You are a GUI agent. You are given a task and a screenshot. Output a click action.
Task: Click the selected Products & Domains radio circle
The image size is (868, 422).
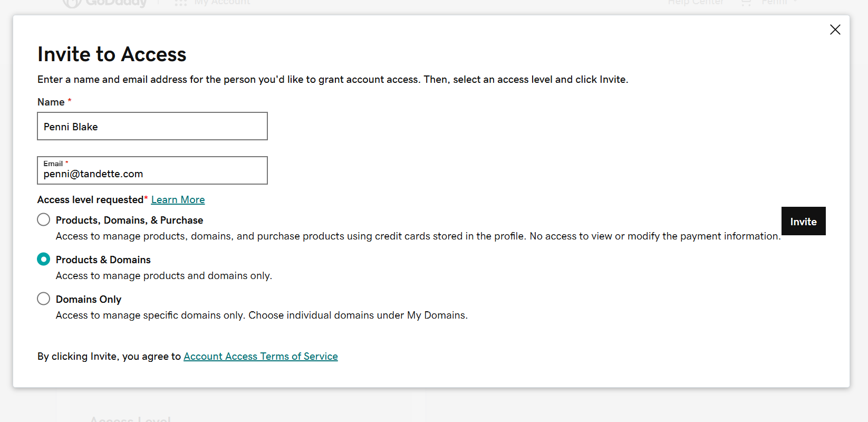pos(44,259)
